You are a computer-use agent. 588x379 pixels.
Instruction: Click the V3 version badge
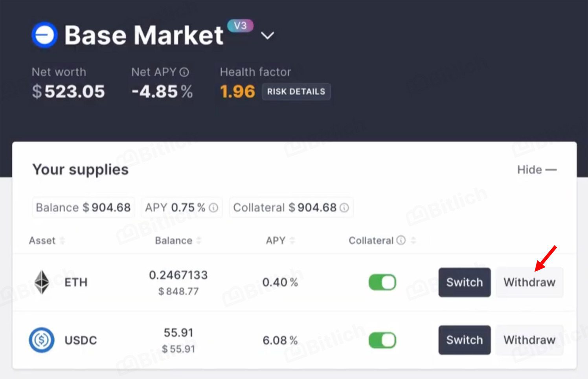click(240, 26)
